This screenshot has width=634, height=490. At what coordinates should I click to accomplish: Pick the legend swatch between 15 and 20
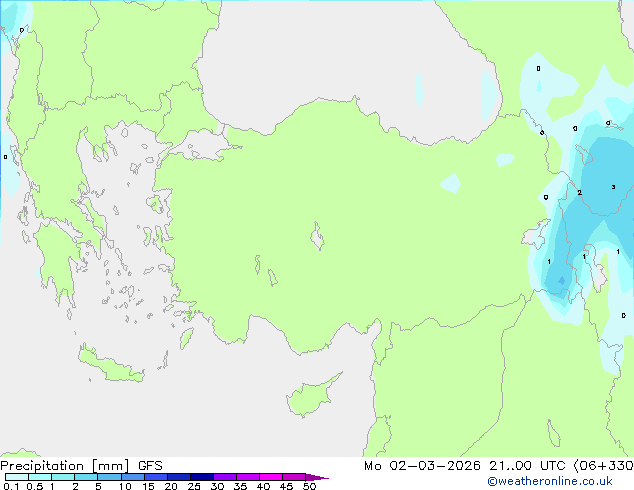156,477
